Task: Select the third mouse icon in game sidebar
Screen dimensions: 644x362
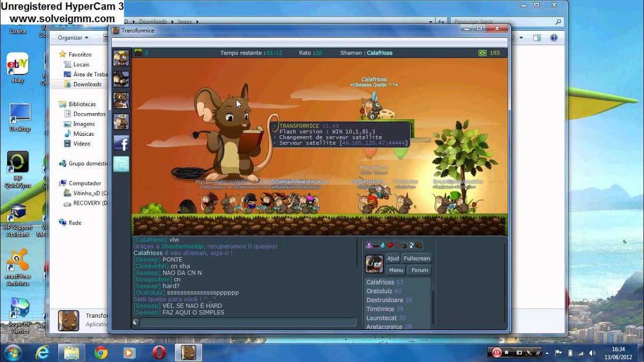Action: (x=121, y=100)
